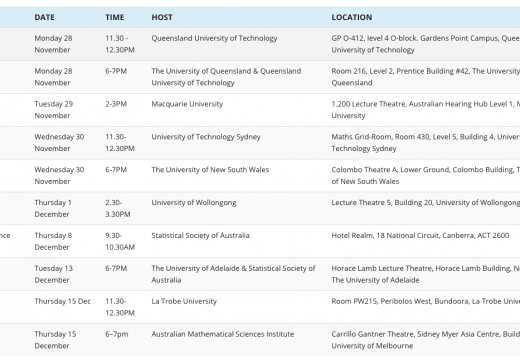Viewport: 520px width, 360px height.
Task: Select the Tuesday 13 December date cell
Action: [x=54, y=274]
